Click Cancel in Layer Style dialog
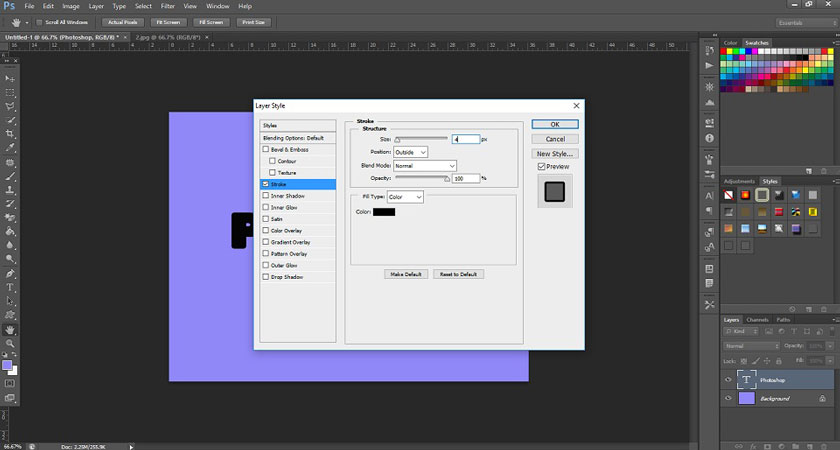 click(x=555, y=139)
